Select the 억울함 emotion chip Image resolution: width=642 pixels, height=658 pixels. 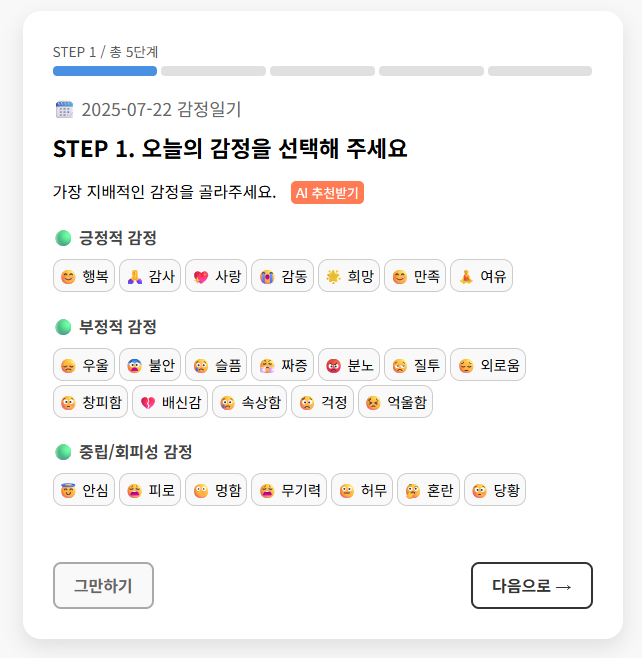(x=395, y=402)
